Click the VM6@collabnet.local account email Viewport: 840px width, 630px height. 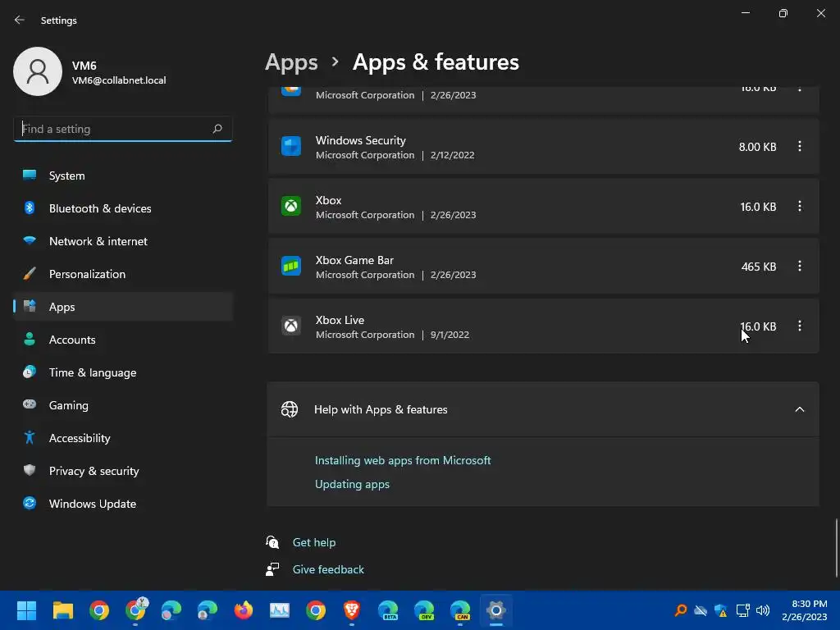(119, 80)
